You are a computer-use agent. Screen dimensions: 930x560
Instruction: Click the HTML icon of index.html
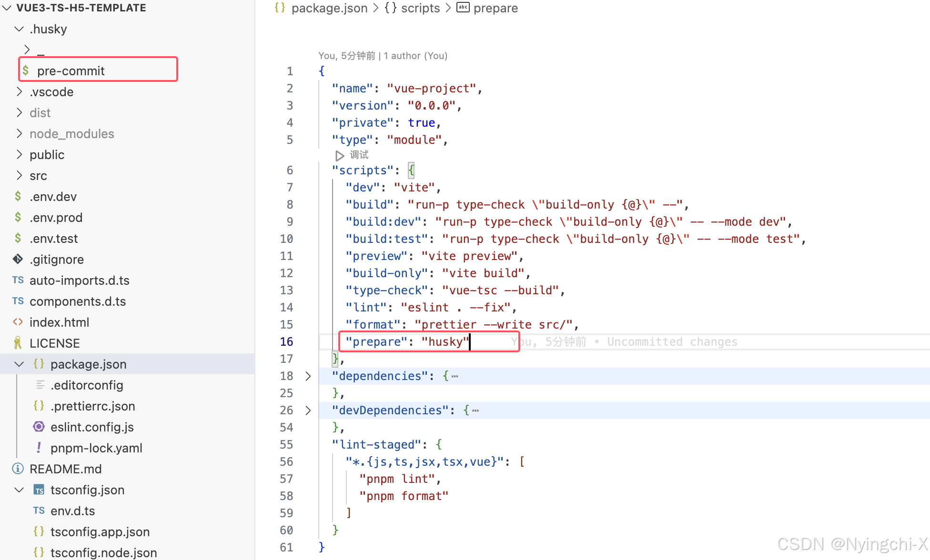[18, 322]
